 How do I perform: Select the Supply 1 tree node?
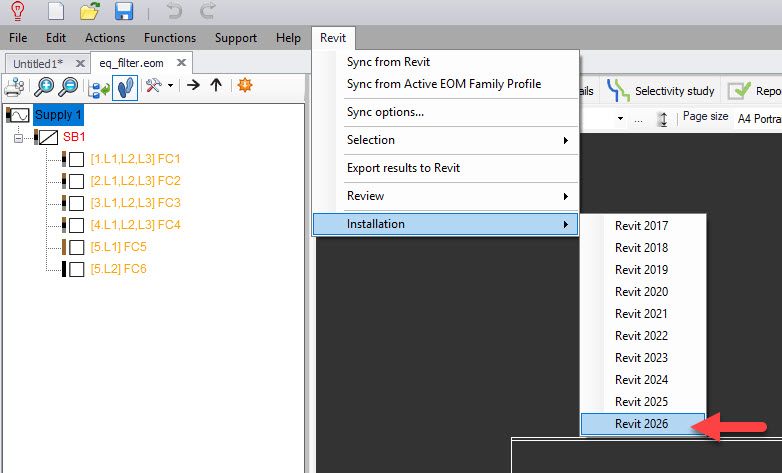point(58,115)
